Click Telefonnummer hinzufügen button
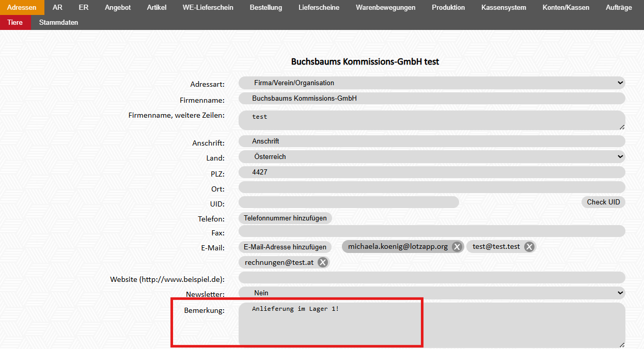The image size is (644, 349). coord(286,218)
